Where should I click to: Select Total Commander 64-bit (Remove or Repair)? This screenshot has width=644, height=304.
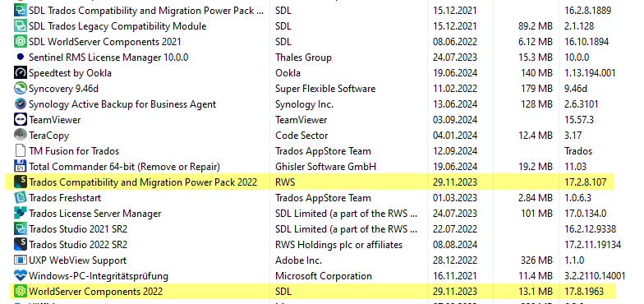125,167
